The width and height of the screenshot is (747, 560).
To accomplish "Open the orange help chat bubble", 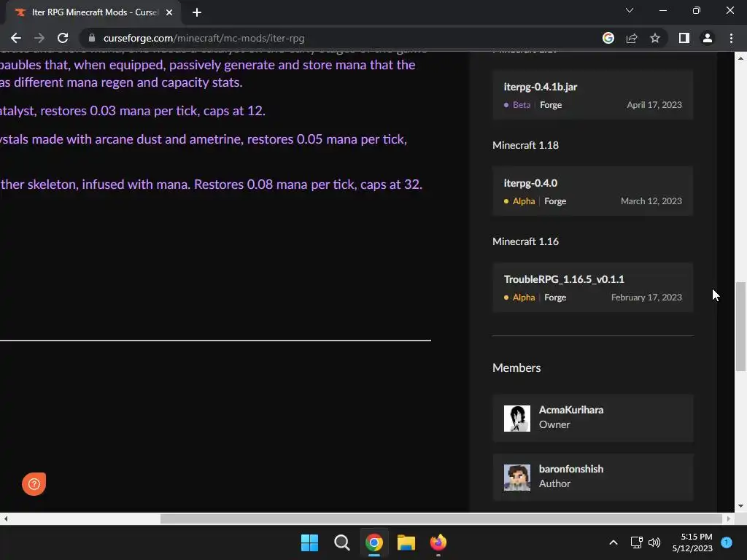I will pyautogui.click(x=34, y=484).
